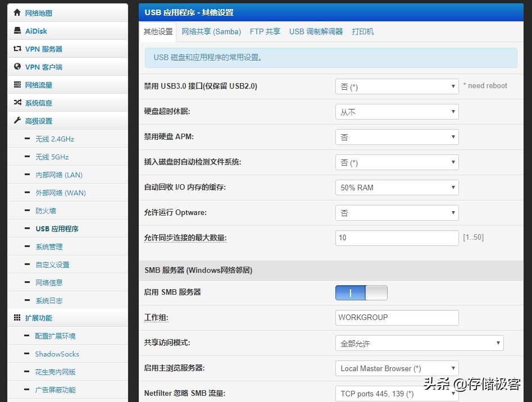The height and width of the screenshot is (402, 532).
Task: Open the 启用主浏览服务器 dropdown
Action: [x=397, y=368]
